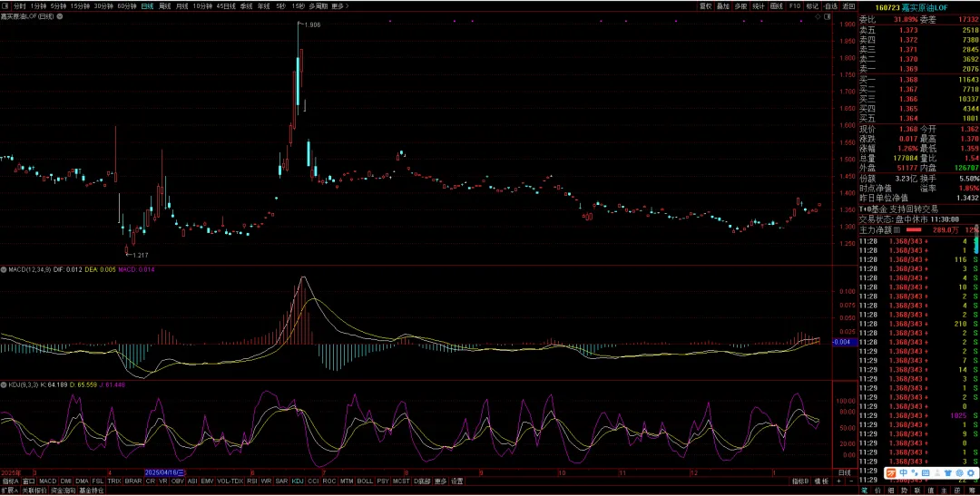The width and height of the screenshot is (980, 496).
Task: Open the 关联报价 tab
Action: [x=34, y=491]
